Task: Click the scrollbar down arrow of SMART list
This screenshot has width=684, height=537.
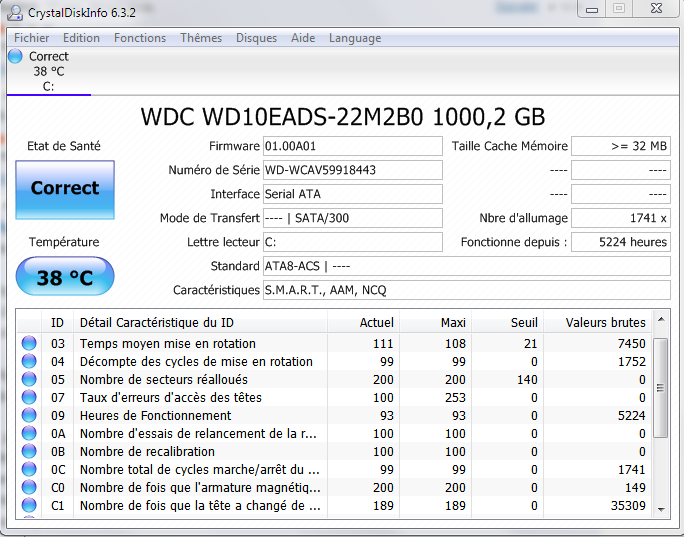Action: [x=661, y=509]
